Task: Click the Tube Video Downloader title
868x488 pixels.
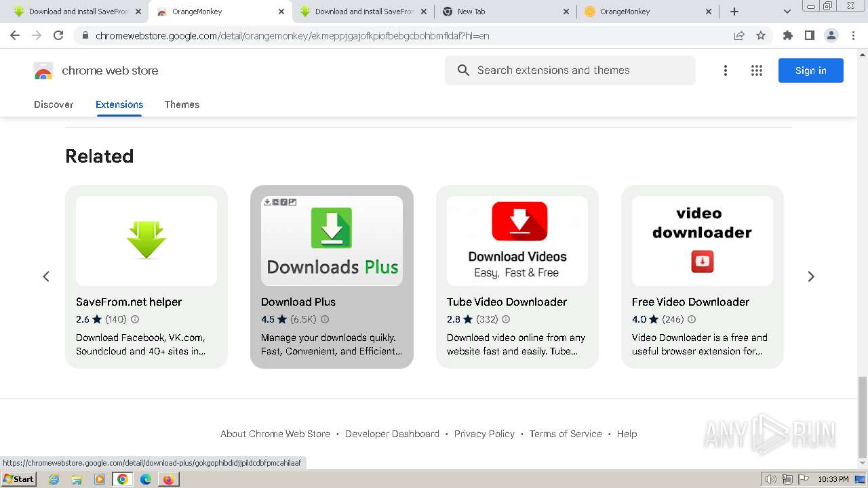Action: click(507, 302)
